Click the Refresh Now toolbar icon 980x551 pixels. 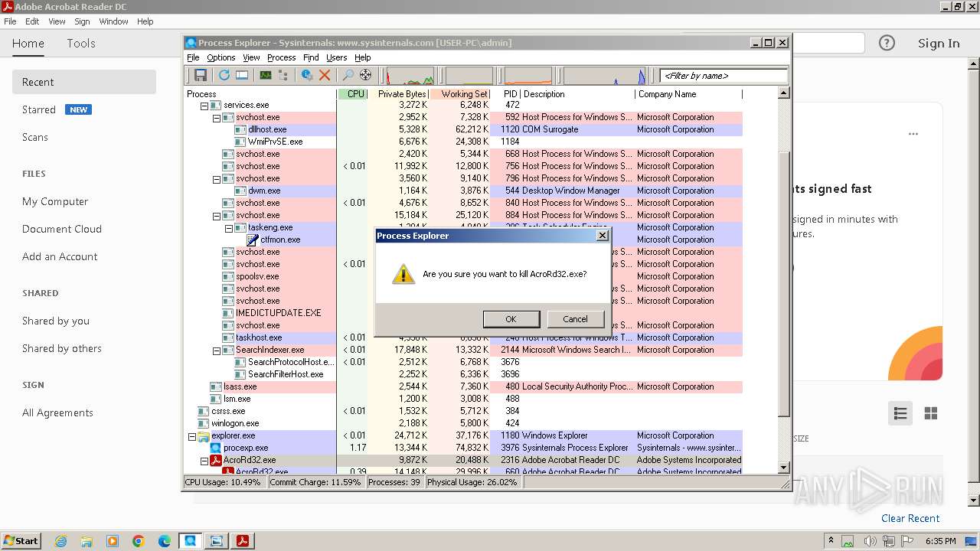(224, 75)
